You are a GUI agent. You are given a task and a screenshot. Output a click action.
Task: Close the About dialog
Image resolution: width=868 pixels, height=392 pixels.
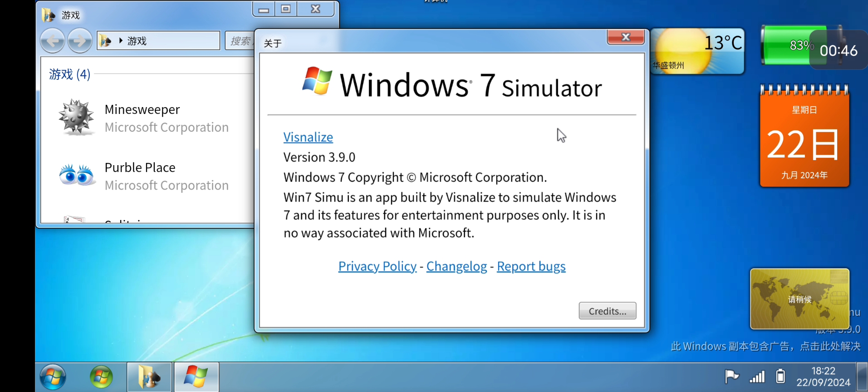tap(626, 37)
